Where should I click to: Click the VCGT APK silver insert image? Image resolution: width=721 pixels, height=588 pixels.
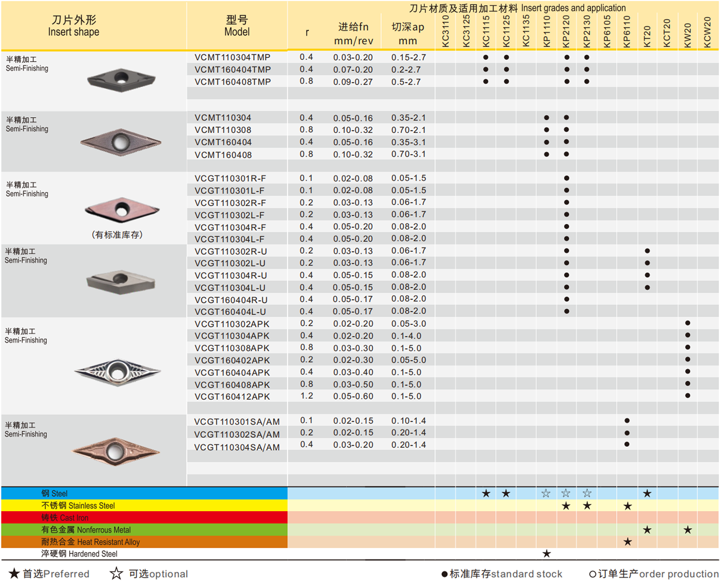pyautogui.click(x=118, y=372)
